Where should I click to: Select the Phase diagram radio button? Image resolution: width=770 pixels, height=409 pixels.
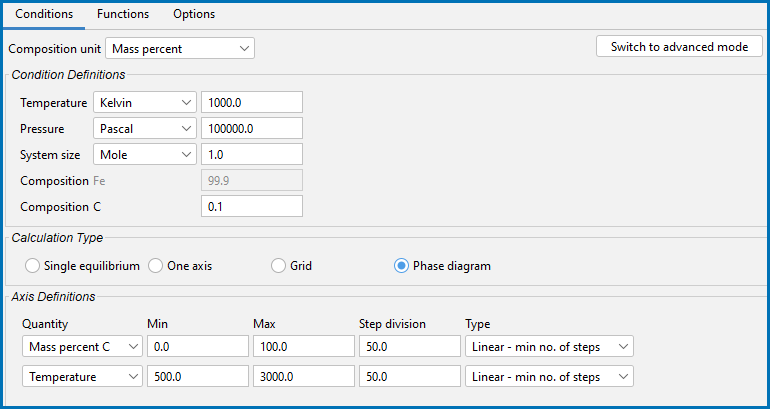pos(401,266)
